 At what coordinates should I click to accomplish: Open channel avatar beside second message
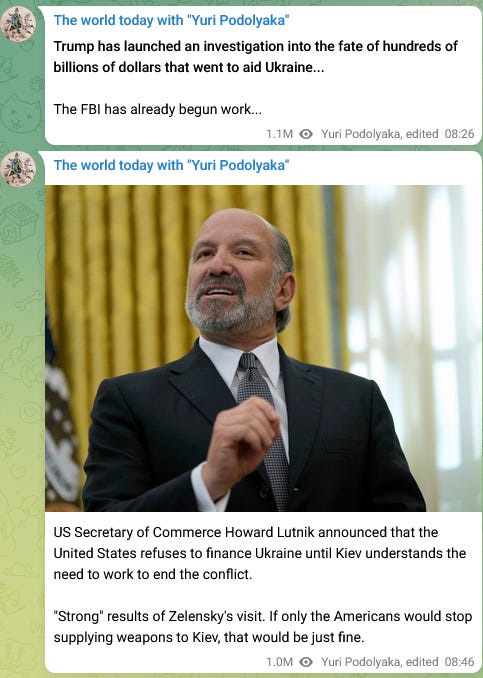[18, 169]
